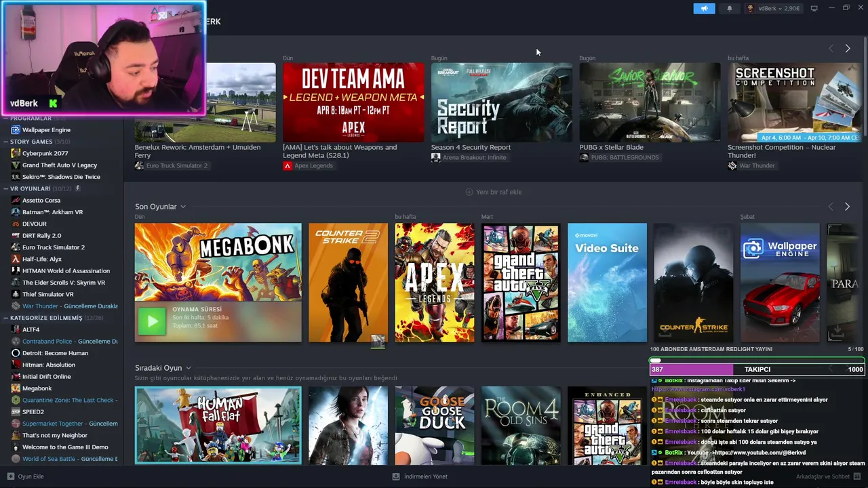Collapse the VR OYUNLARI category
Screen dimensions: 868x488
point(5,188)
